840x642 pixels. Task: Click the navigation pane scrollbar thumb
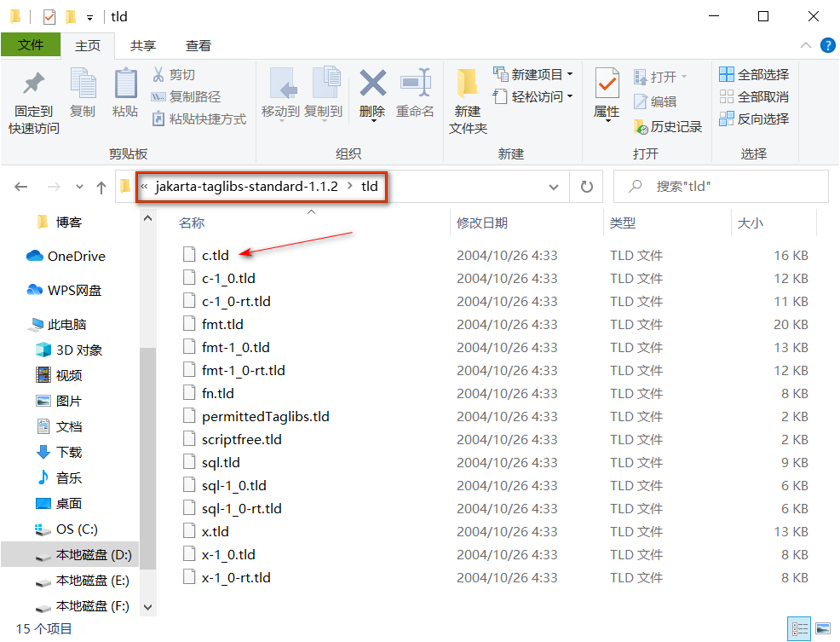pyautogui.click(x=148, y=458)
